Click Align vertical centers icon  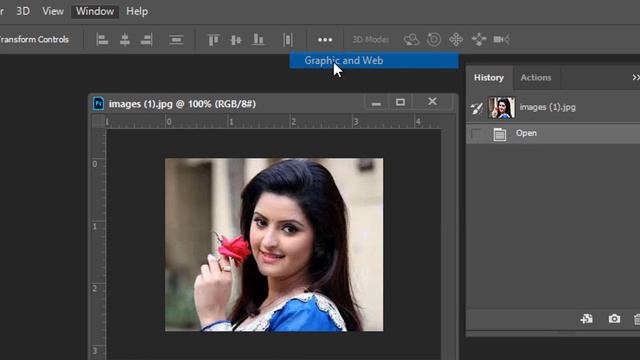click(x=236, y=40)
